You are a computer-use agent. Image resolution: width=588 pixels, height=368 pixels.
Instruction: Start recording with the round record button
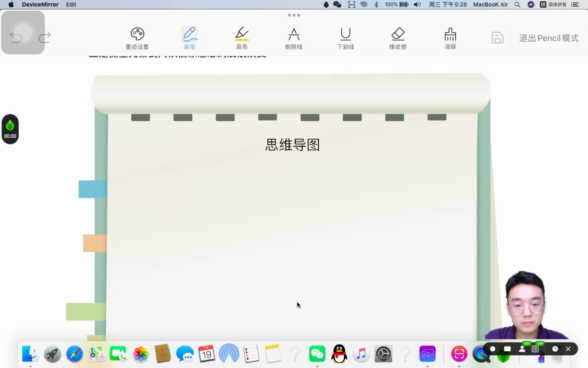492,349
